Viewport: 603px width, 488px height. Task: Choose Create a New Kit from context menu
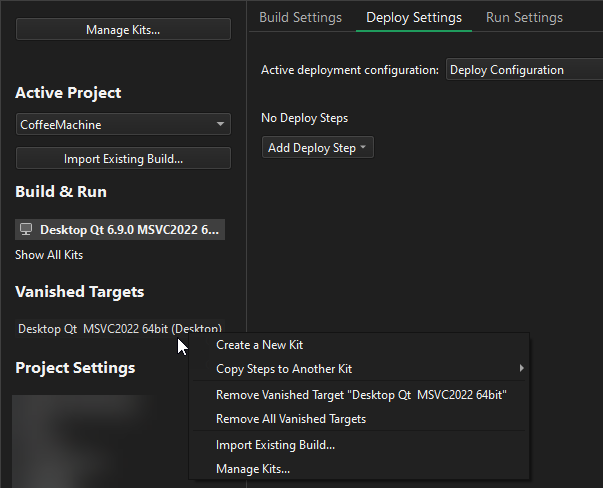click(259, 345)
